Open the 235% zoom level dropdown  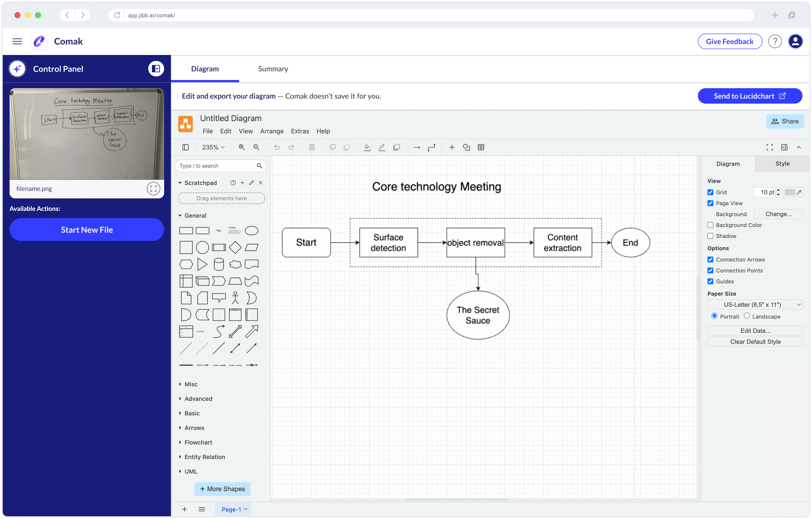click(213, 147)
